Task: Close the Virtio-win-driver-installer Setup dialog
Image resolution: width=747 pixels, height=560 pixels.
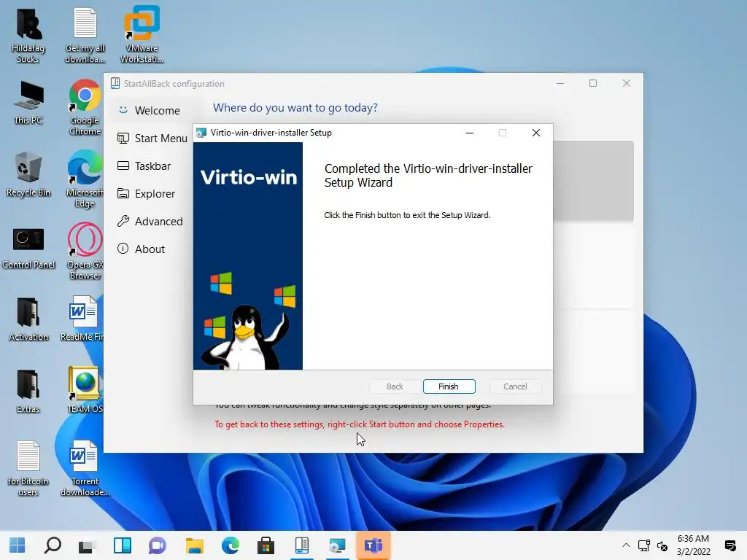Action: point(536,133)
